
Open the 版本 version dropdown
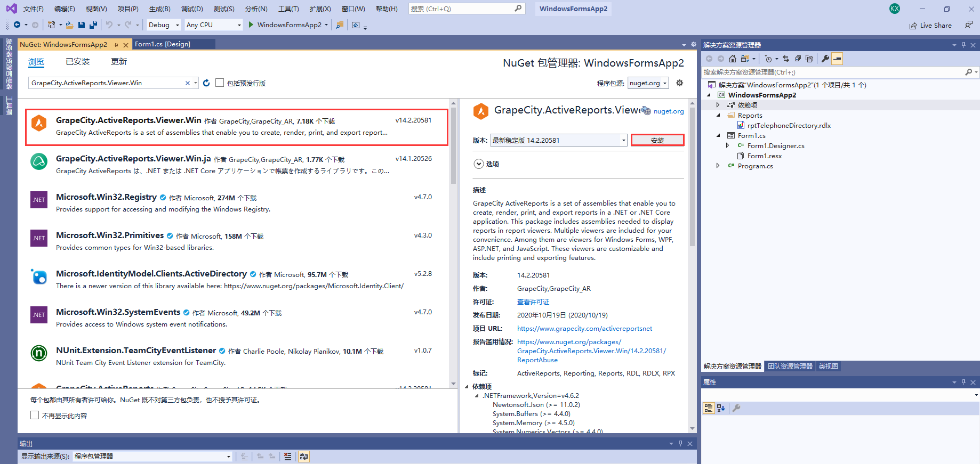[559, 140]
